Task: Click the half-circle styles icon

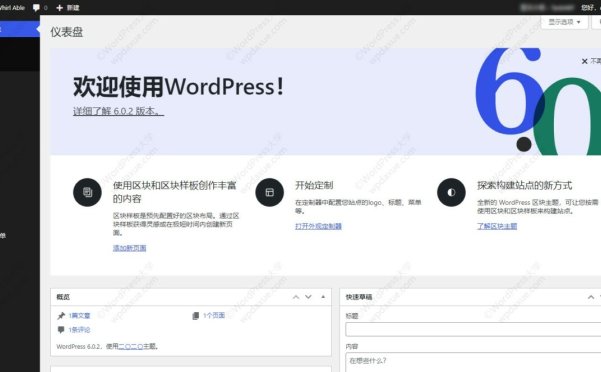Action: [x=451, y=192]
